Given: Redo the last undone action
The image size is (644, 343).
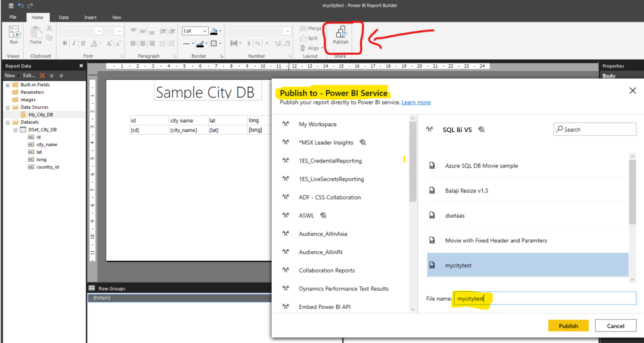Looking at the screenshot, I should pos(31,6).
